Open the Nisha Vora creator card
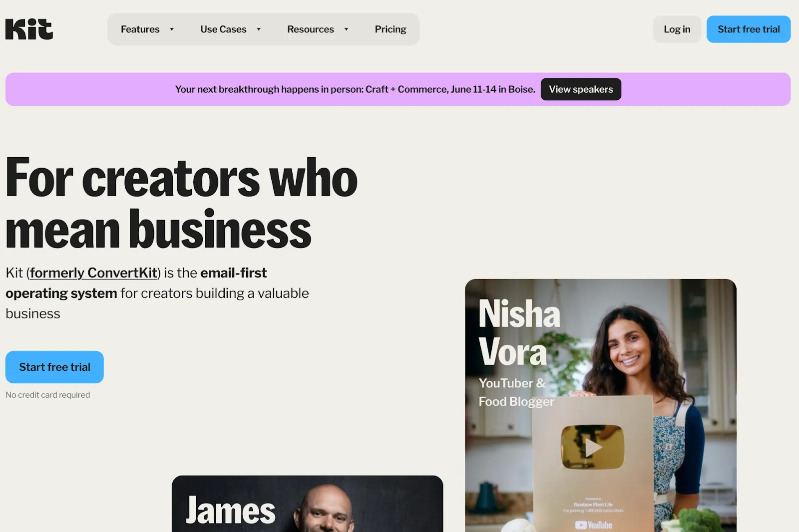This screenshot has width=799, height=532. pyautogui.click(x=601, y=405)
